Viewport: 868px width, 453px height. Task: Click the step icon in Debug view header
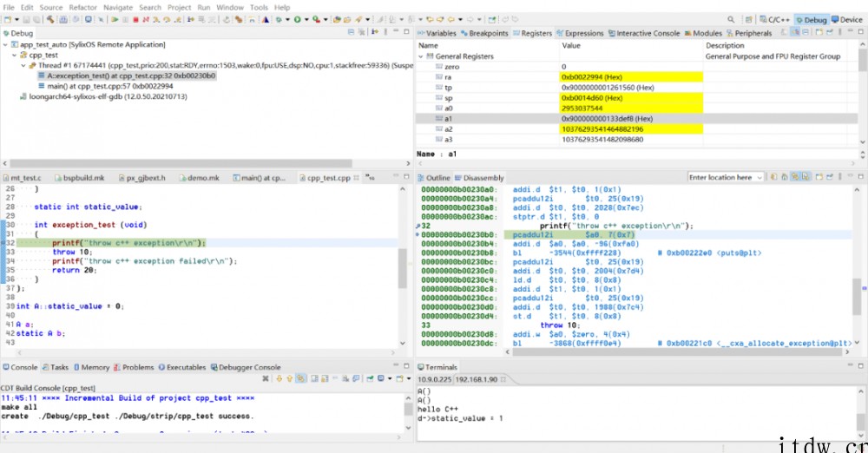click(375, 31)
